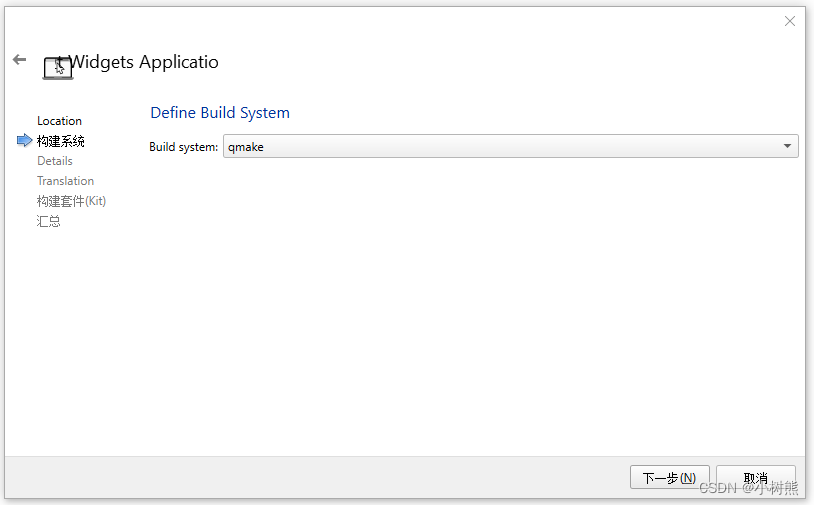Select the Translation step in the sidebar
Image resolution: width=814 pixels, height=505 pixels.
tap(65, 181)
